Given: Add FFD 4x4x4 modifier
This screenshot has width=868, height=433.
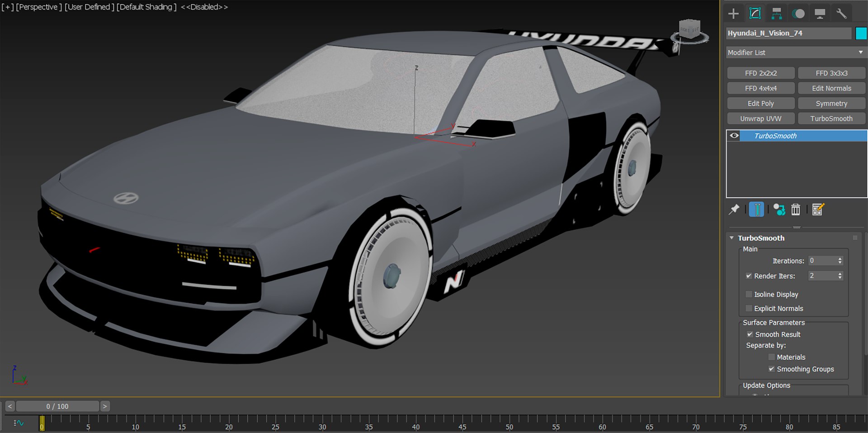Looking at the screenshot, I should coord(761,88).
